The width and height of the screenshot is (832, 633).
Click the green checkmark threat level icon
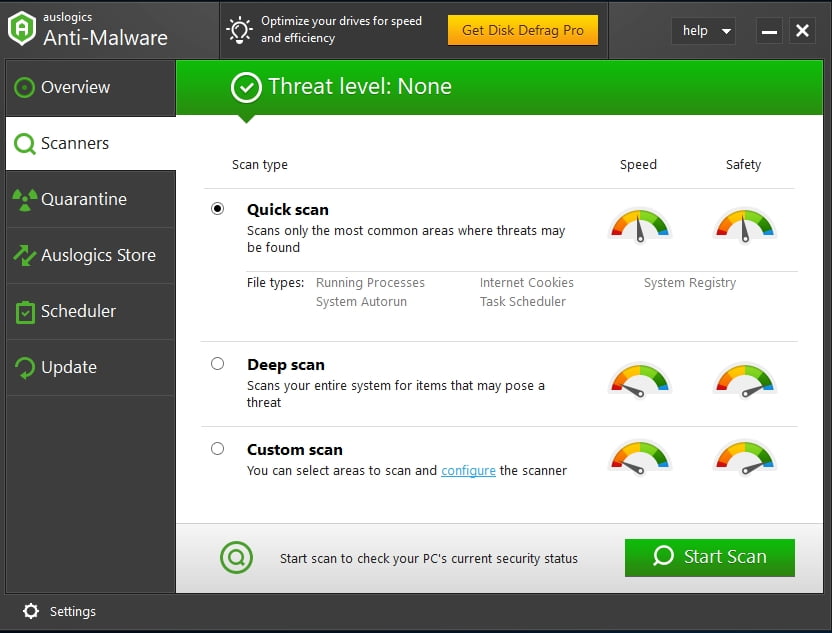tap(246, 87)
